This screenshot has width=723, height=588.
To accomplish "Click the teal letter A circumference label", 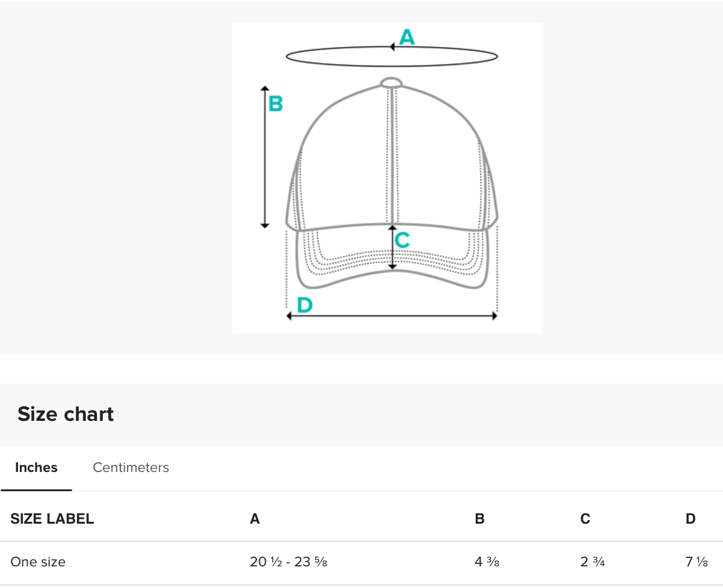I will [407, 37].
